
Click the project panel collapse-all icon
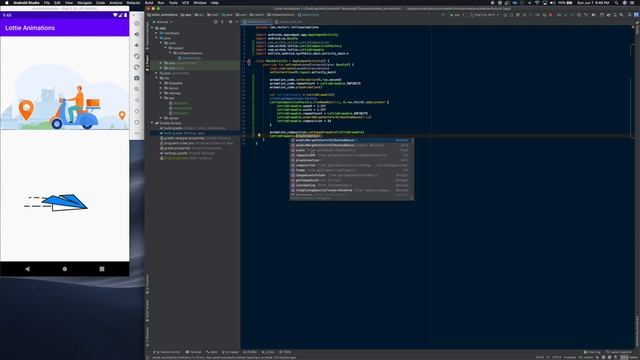click(x=223, y=22)
